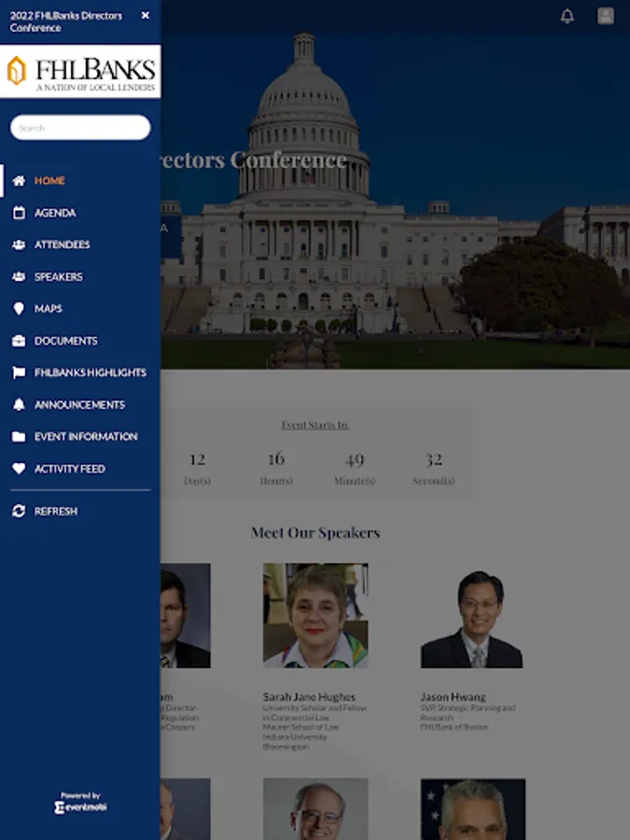Image resolution: width=630 pixels, height=840 pixels.
Task: Click the Activity Feed heart icon
Action: pos(19,469)
